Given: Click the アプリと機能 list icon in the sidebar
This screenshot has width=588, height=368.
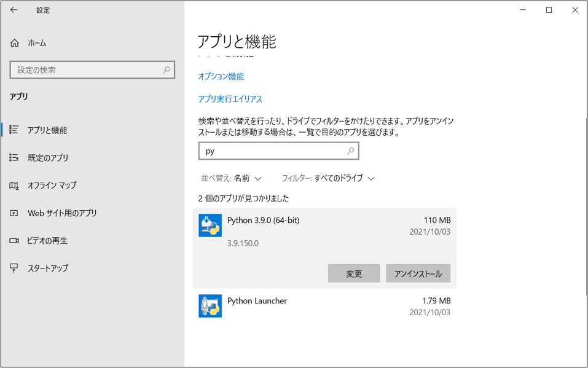Looking at the screenshot, I should pyautogui.click(x=14, y=130).
